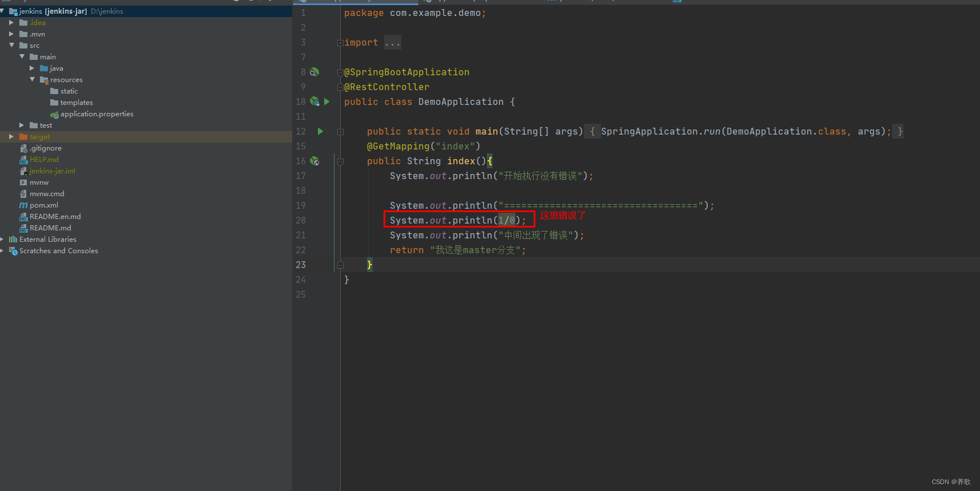Select application.properties in the project tree
This screenshot has height=491, width=980.
coord(97,114)
